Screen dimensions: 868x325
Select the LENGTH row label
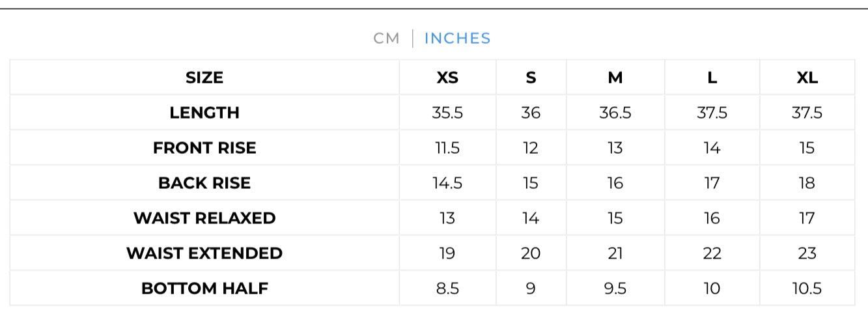(204, 113)
